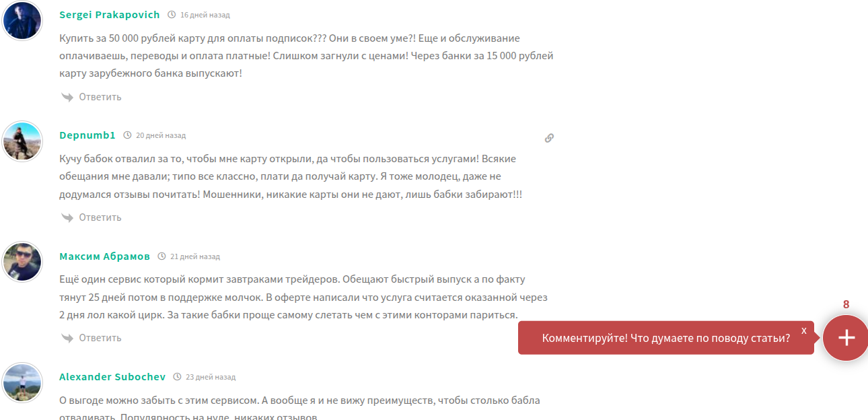Screen dimensions: 868x420
Task: Click the red plus add-comment button
Action: tap(846, 338)
